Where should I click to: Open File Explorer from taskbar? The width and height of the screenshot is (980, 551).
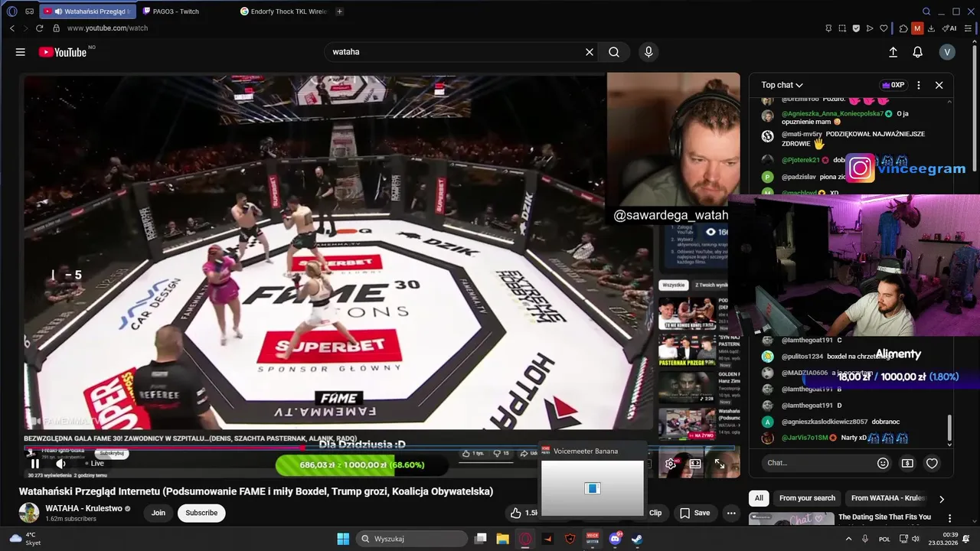tap(502, 539)
